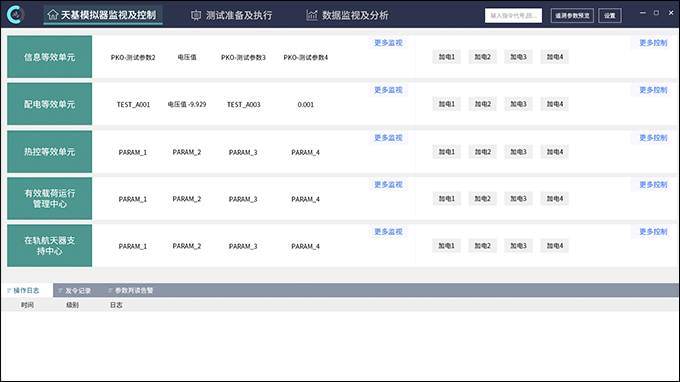Click the chart icon beside 数据监视及分析
The height and width of the screenshot is (382, 680).
312,15
